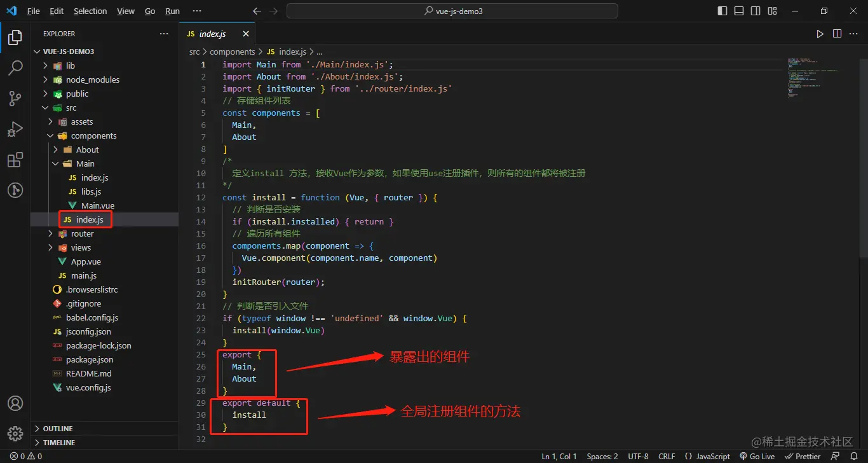The image size is (868, 463).
Task: Change Spaces: 2 indentation setting
Action: click(602, 456)
